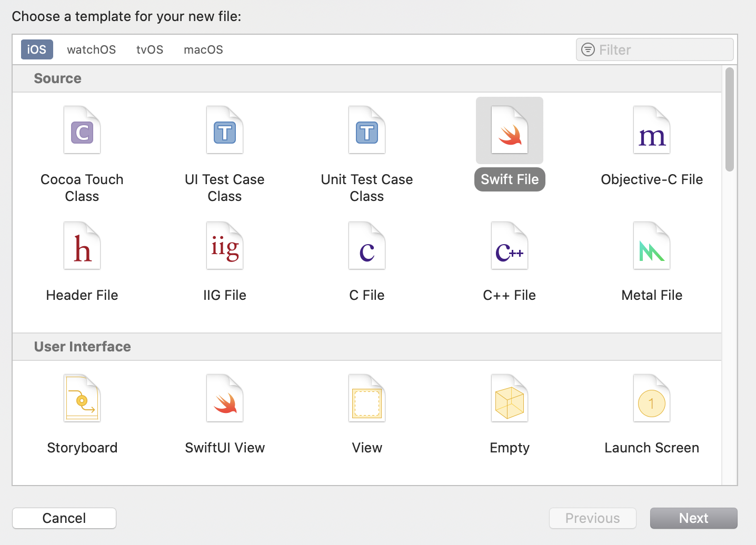Click the "Storyboard" label text
The image size is (756, 545).
[82, 448]
